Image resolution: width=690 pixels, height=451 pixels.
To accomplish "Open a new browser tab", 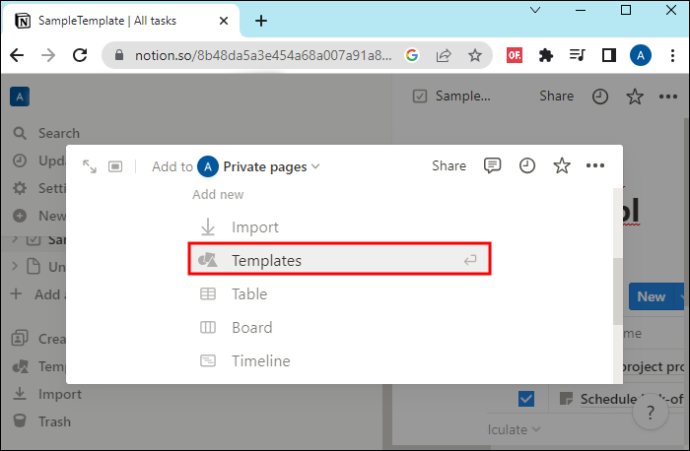I will click(261, 21).
